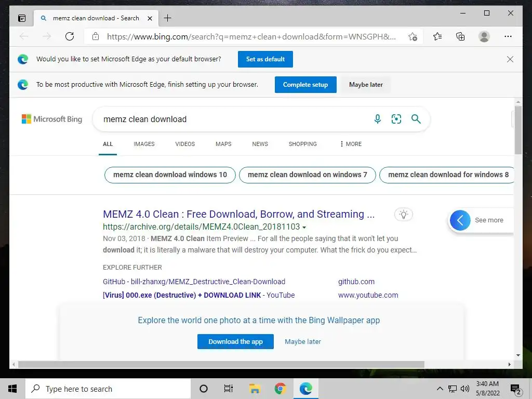The height and width of the screenshot is (399, 532).
Task: Click the horizontal scrollbar thumb
Action: tap(221, 364)
